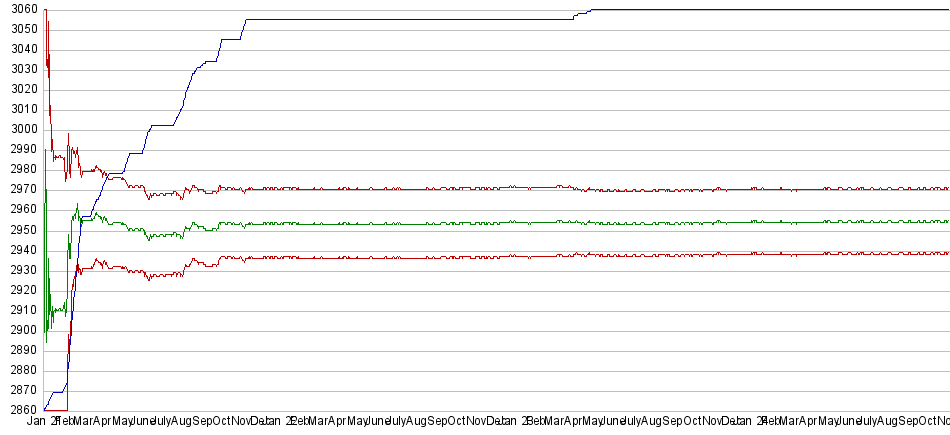This screenshot has width=950, height=435.
Task: Click the first Aug label on the x-axis
Action: click(x=180, y=423)
